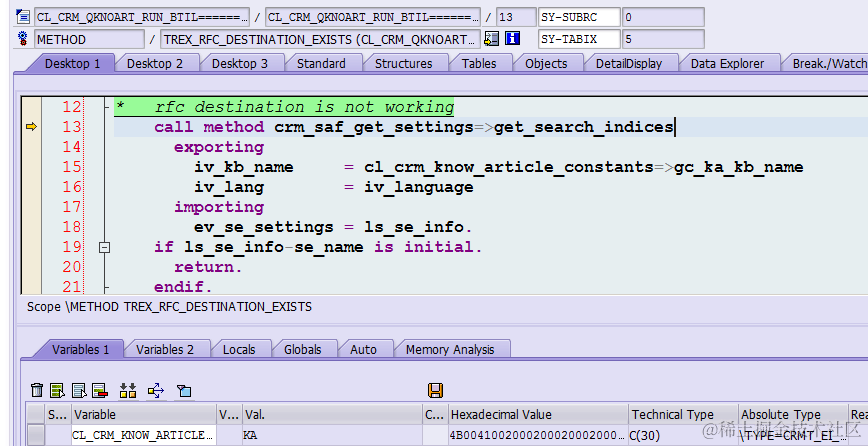868x446 pixels.
Task: Select the Globals tab
Action: pyautogui.click(x=303, y=349)
